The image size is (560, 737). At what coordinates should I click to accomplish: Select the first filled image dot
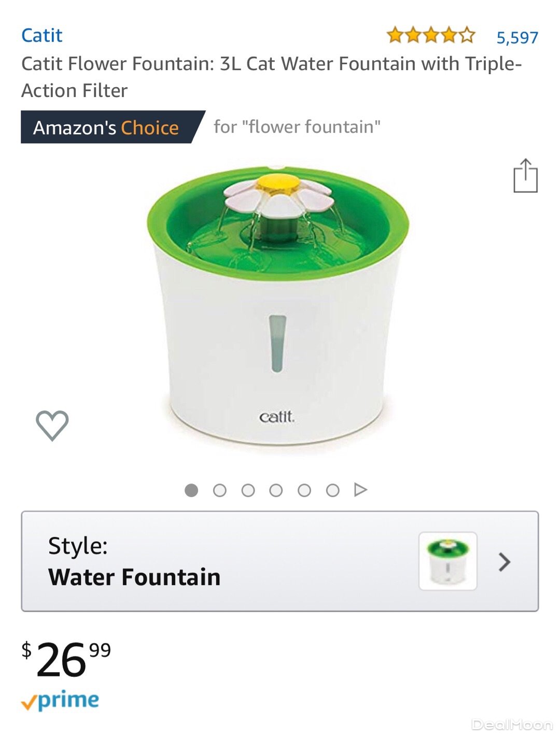point(191,490)
